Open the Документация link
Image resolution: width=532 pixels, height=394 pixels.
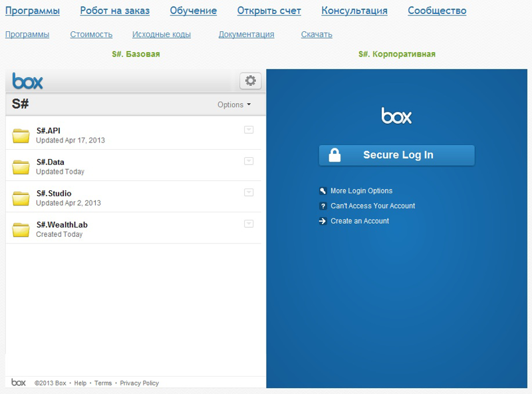[x=246, y=35]
